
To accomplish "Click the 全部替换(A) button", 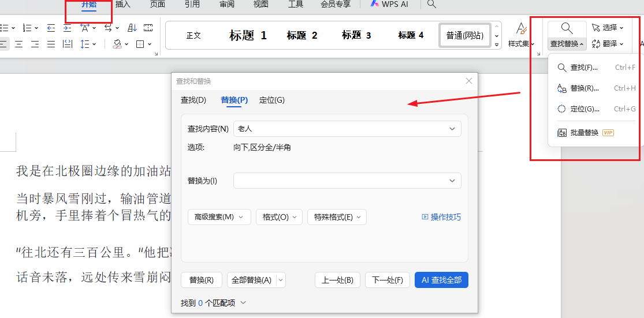I will coord(251,280).
